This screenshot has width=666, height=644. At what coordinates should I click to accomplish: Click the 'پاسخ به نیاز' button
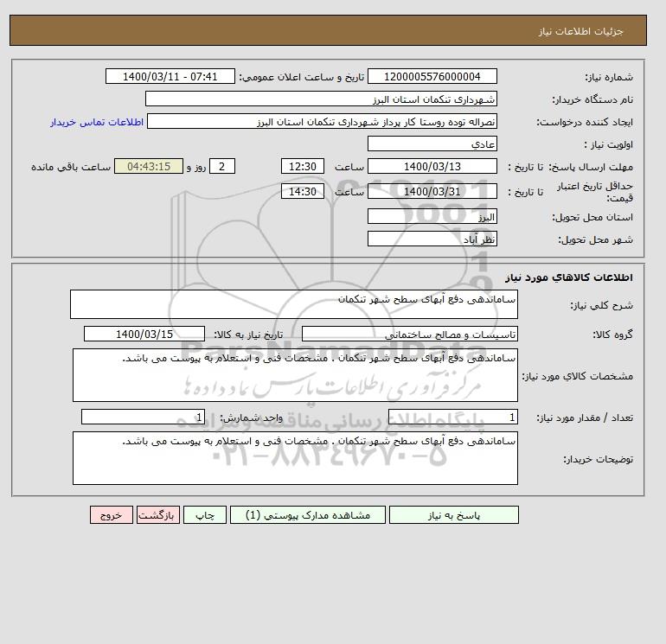[x=453, y=514]
